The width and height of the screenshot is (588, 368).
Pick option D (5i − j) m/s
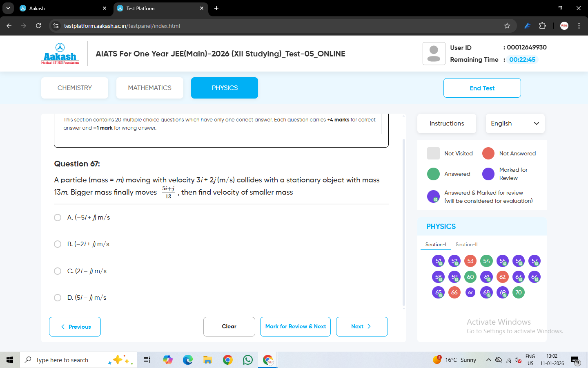[x=58, y=298]
